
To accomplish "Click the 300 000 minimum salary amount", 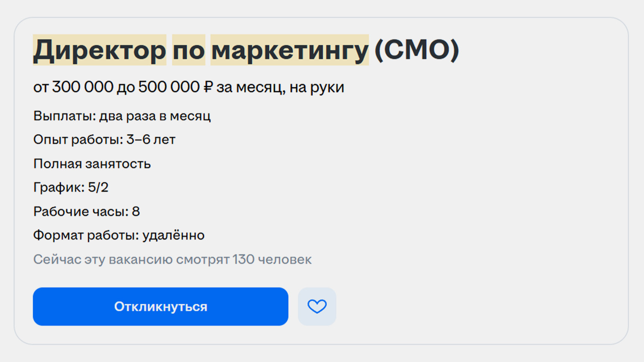I will [x=83, y=87].
